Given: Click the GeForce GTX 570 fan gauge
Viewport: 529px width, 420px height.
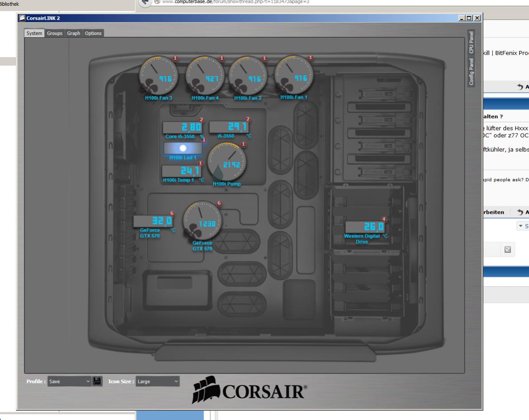Looking at the screenshot, I should coord(202,220).
